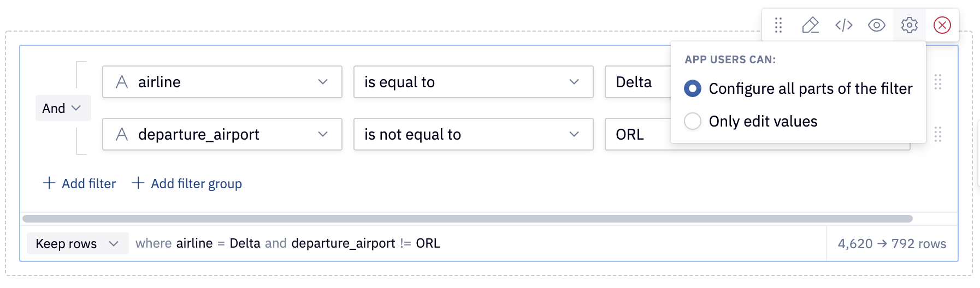Select the Only edit values option
980x288 pixels.
(x=693, y=121)
